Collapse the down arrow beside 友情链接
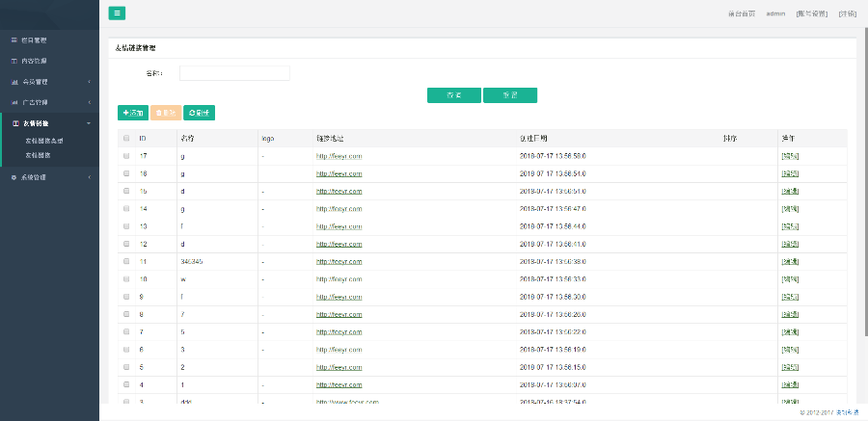Screen dimensions: 868x421 coord(89,123)
